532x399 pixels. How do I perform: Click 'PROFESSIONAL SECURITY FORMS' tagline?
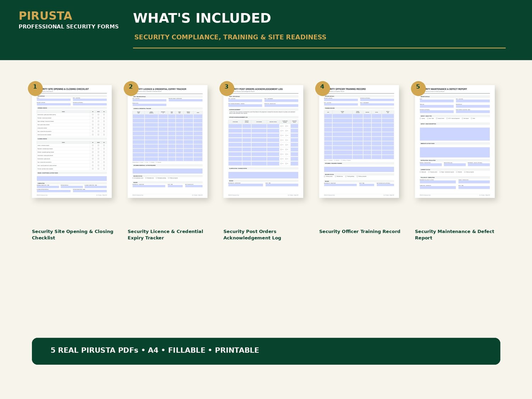[69, 27]
